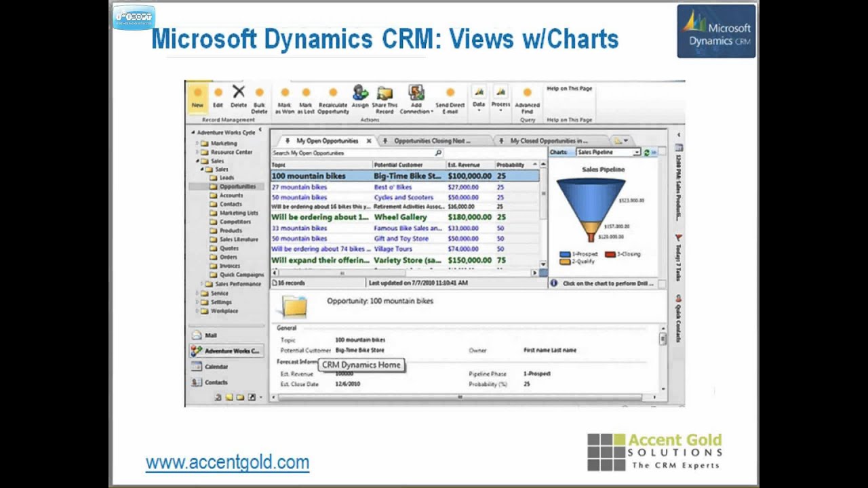This screenshot has height=488, width=868.
Task: Open the Data dropdown in the ribbon
Action: (x=479, y=98)
